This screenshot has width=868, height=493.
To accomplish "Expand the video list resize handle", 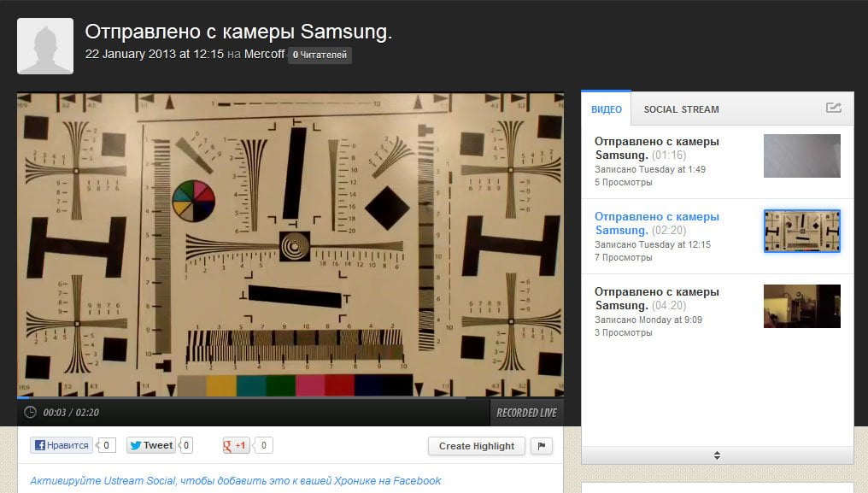I will tap(717, 455).
